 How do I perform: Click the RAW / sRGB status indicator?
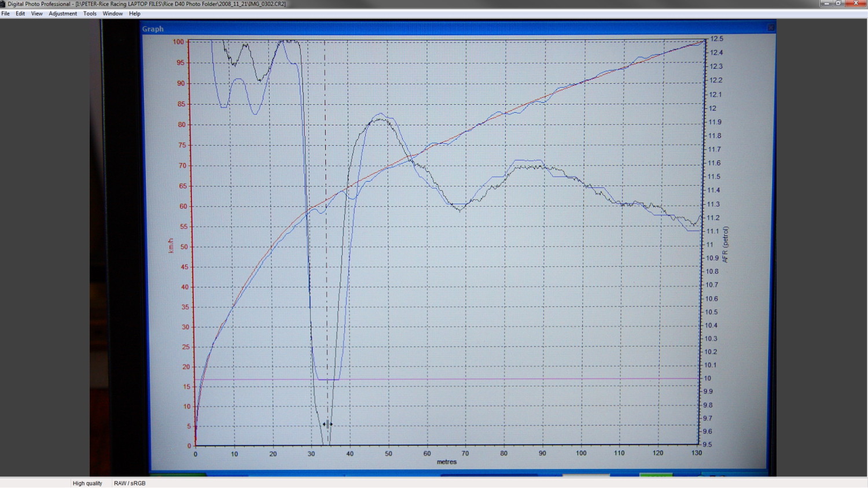pos(130,483)
